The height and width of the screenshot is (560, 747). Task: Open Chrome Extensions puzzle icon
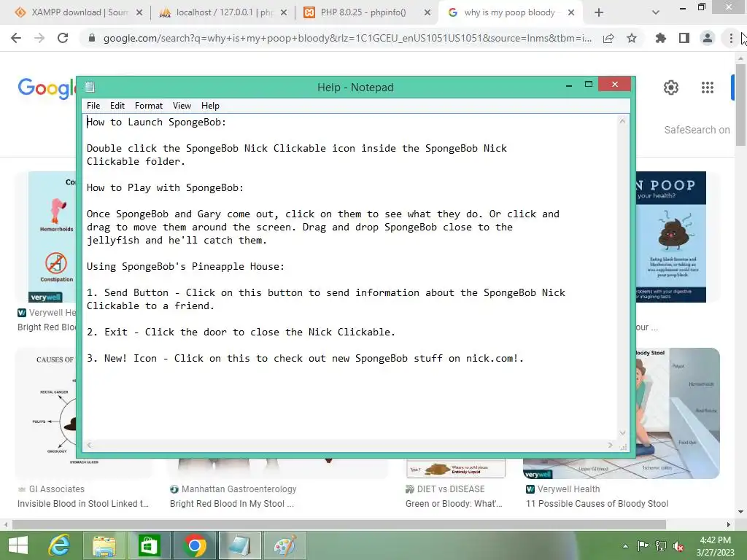(660, 38)
